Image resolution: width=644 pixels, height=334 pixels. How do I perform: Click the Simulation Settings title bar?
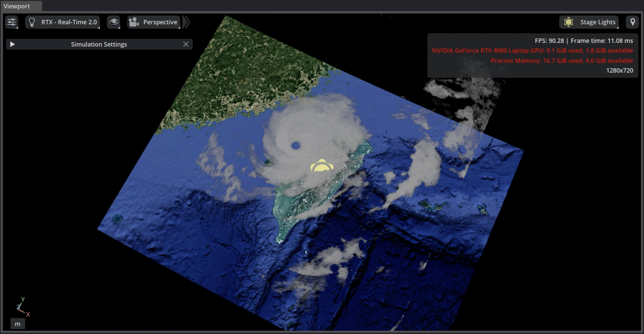(x=99, y=44)
